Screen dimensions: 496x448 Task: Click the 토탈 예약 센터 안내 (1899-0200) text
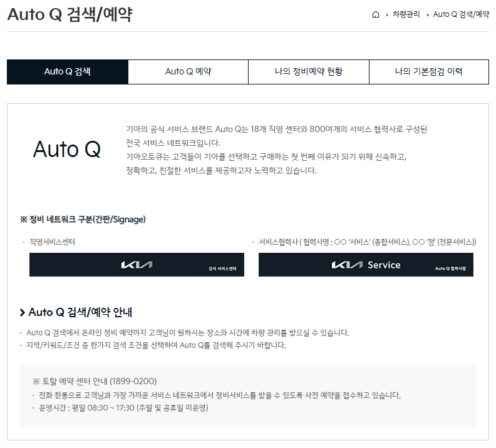95,381
